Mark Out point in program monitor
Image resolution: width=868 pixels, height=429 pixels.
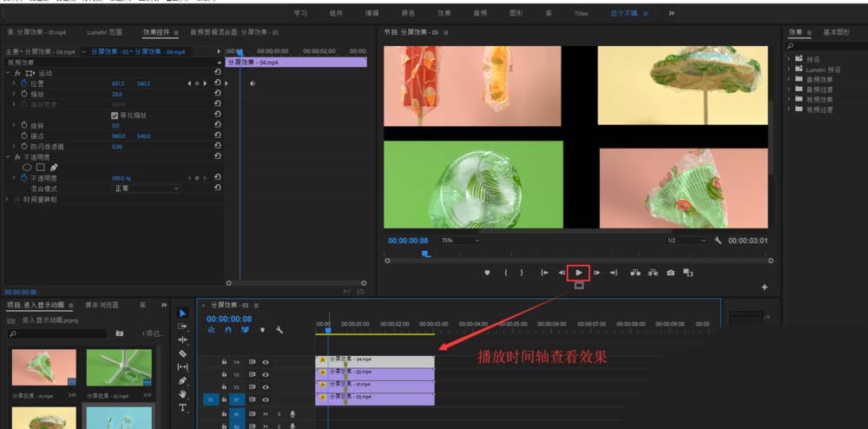coord(522,273)
